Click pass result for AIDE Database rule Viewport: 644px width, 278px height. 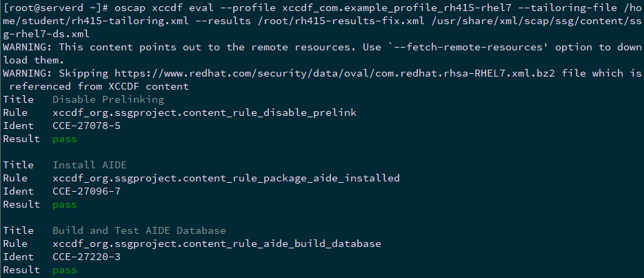(65, 270)
